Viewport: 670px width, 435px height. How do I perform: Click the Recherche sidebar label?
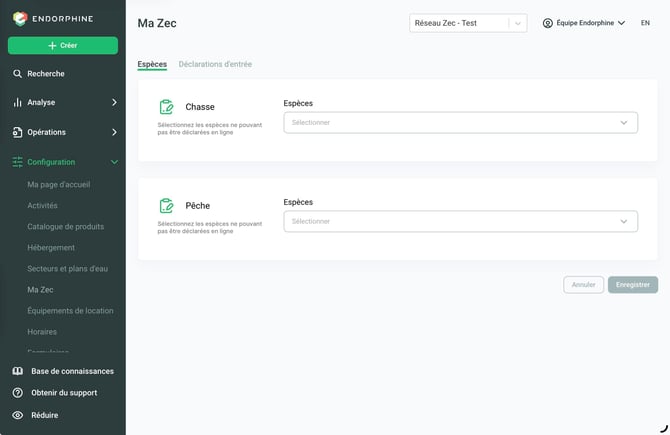click(x=46, y=73)
